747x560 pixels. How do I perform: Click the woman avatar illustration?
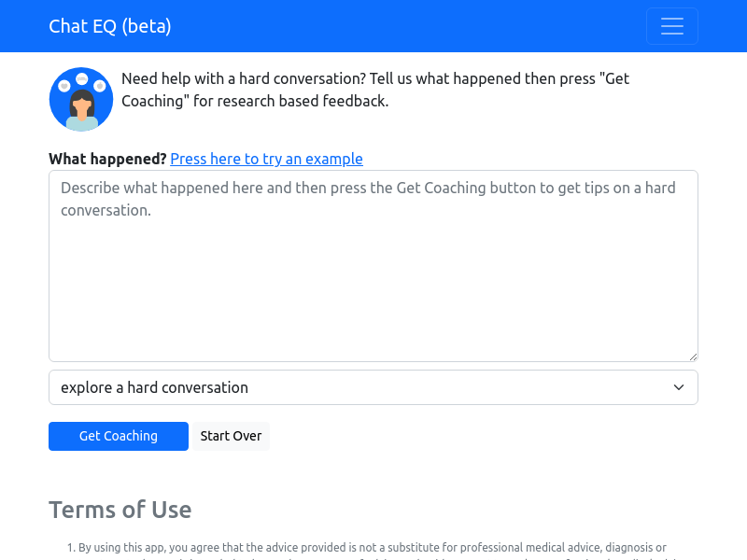pos(81,100)
